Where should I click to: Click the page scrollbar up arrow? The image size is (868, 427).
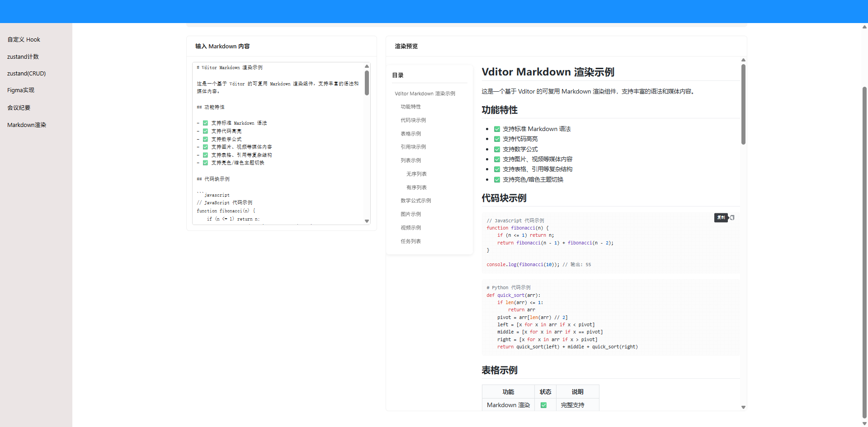tap(864, 27)
